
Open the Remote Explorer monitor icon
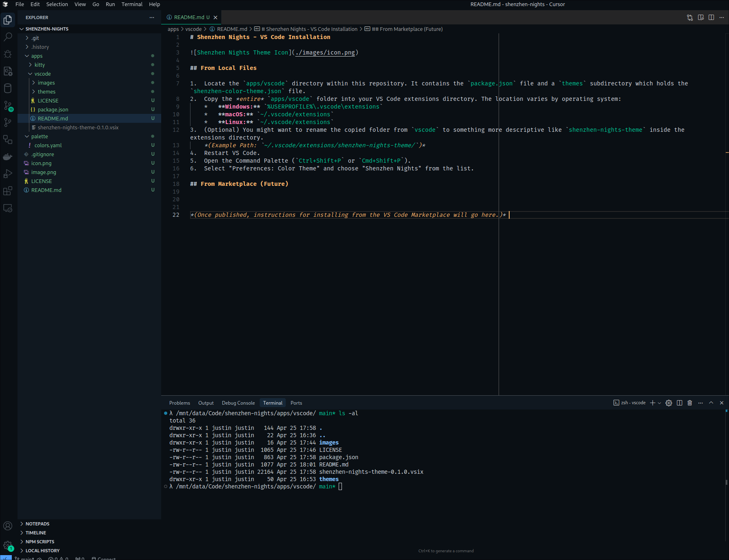(x=8, y=208)
